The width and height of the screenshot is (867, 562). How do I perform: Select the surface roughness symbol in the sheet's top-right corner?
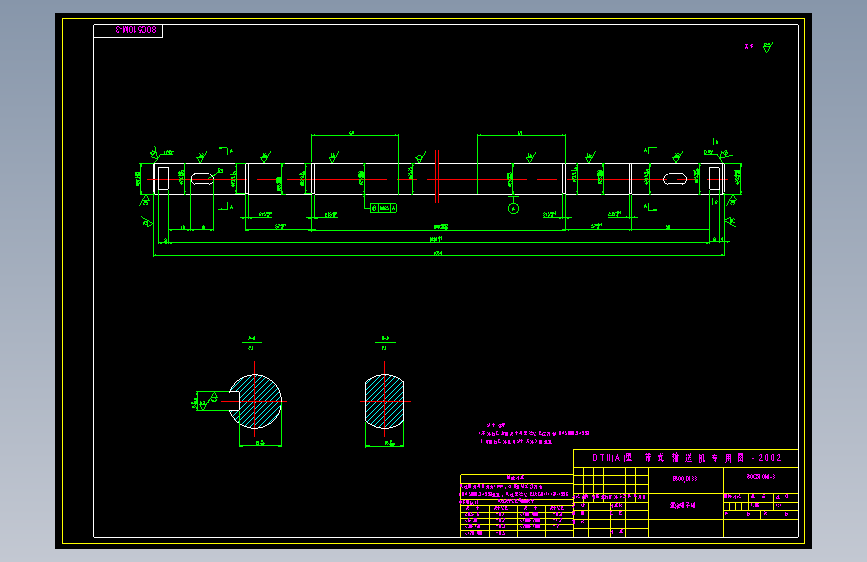767,48
